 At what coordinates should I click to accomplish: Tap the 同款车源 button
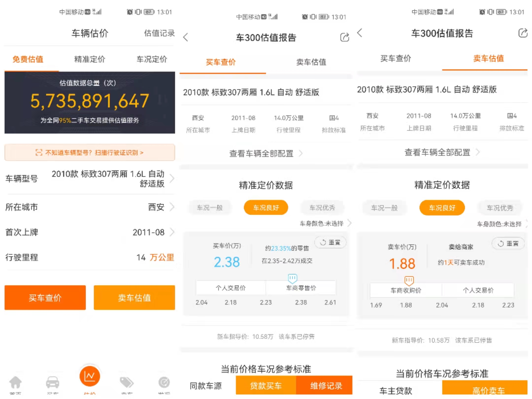click(206, 386)
